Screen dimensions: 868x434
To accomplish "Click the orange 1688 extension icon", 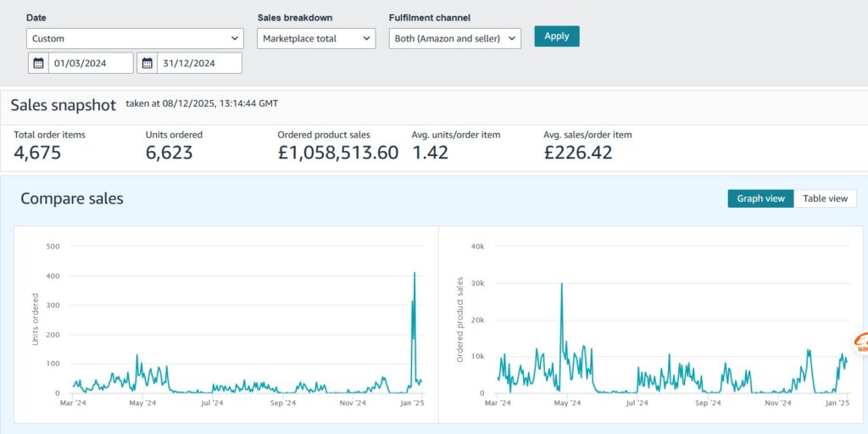I will pos(861,343).
